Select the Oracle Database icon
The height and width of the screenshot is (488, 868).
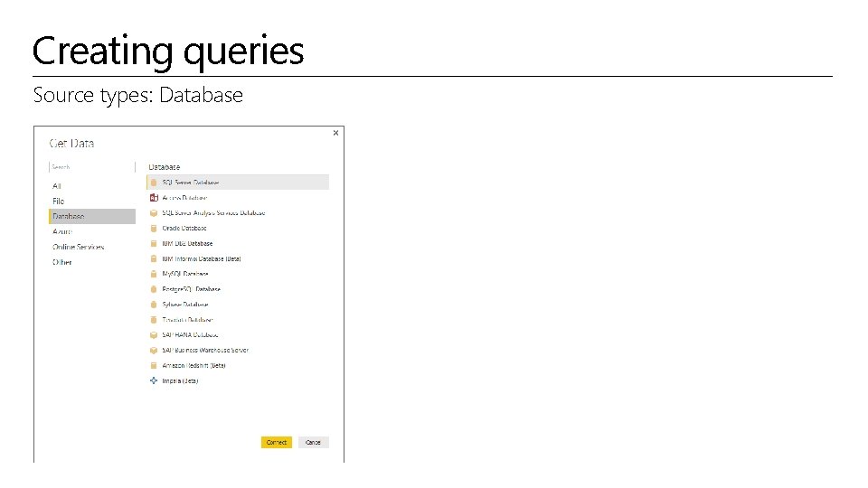coord(154,228)
